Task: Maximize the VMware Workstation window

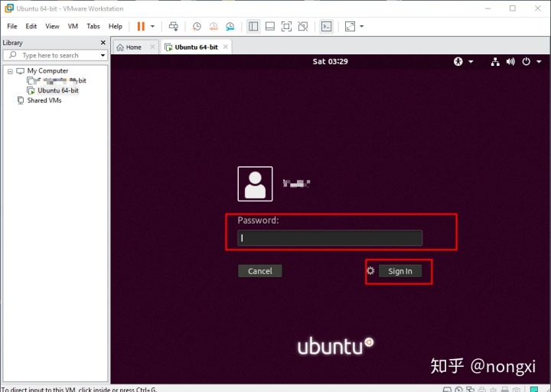Action: click(513, 8)
